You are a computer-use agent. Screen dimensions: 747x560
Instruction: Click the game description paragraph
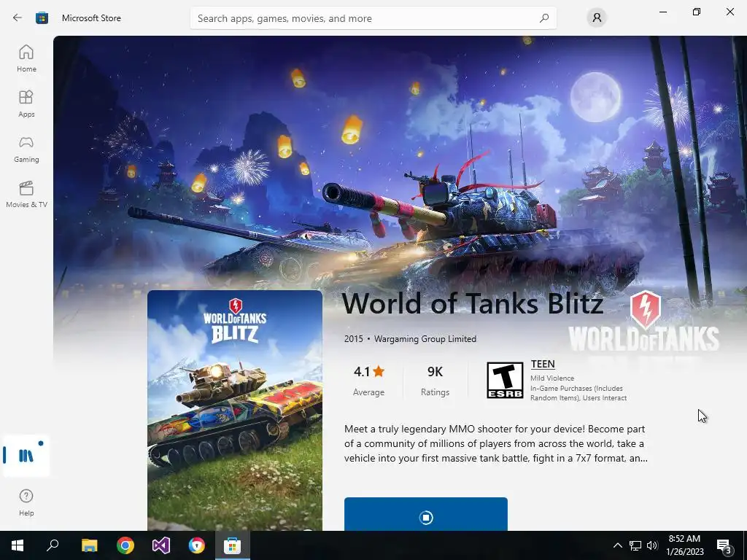[x=495, y=443]
